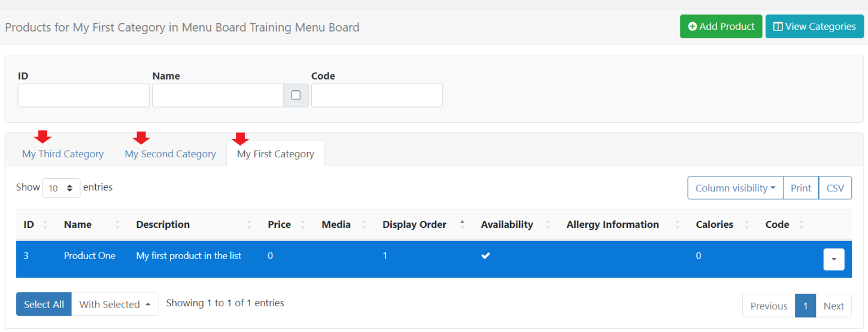Select the My First Category tab
Viewport: 868px width, 332px height.
point(275,154)
